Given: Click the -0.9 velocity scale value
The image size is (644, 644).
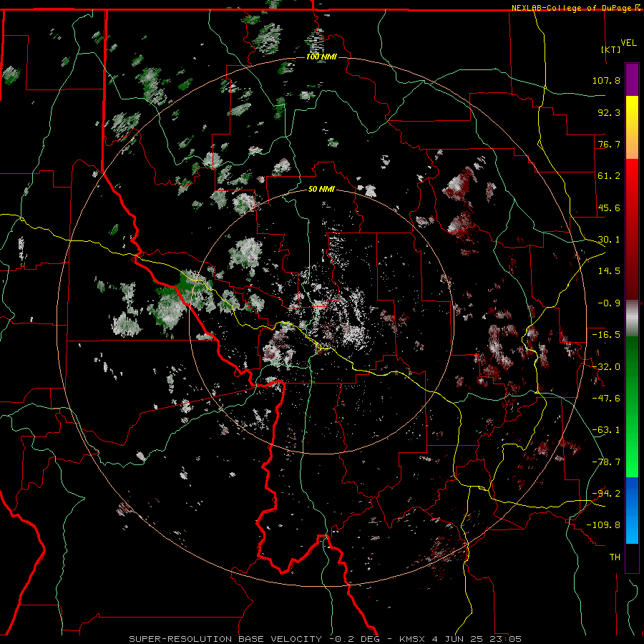Looking at the screenshot, I should coord(609,303).
